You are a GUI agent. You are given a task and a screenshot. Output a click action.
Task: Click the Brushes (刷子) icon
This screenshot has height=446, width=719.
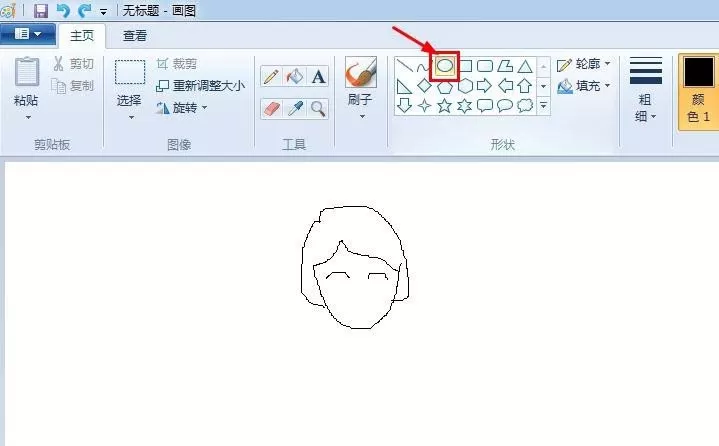tap(361, 72)
